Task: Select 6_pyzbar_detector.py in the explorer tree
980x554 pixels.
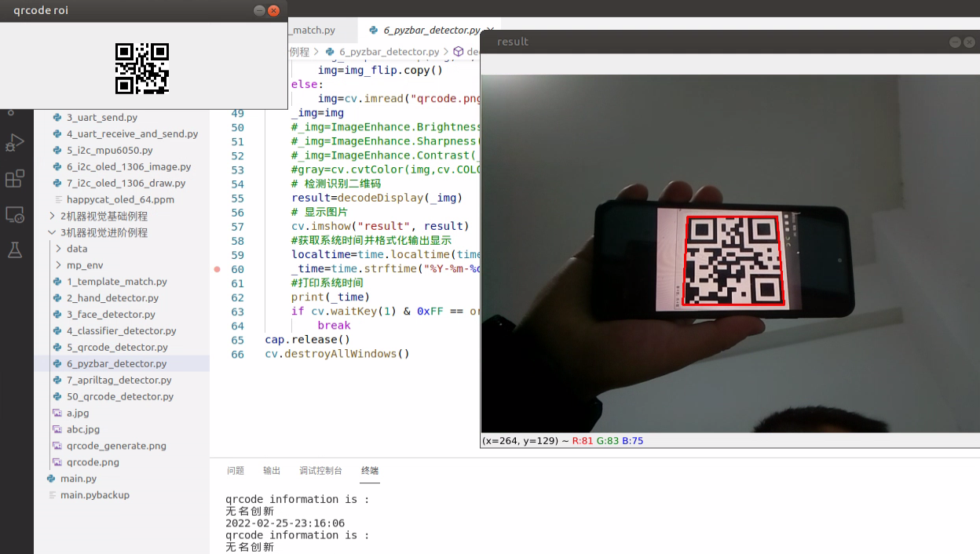Action: (x=117, y=364)
